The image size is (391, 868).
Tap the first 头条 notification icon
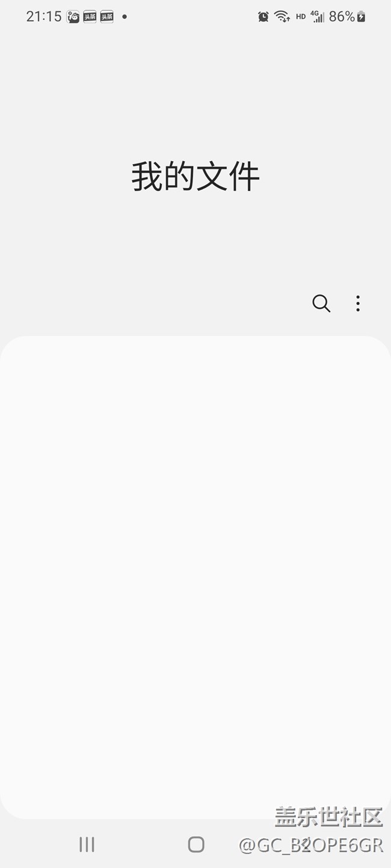pyautogui.click(x=90, y=17)
